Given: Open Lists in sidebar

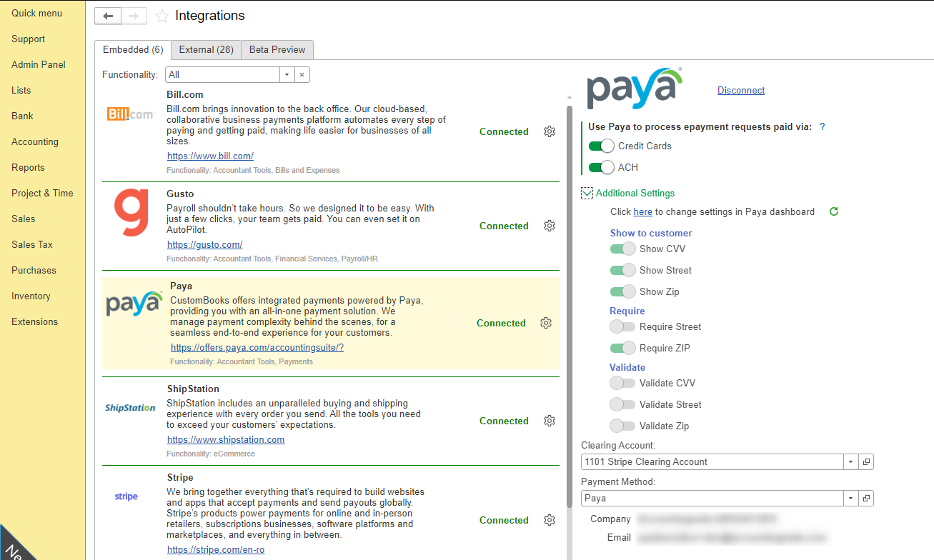Looking at the screenshot, I should [x=21, y=90].
